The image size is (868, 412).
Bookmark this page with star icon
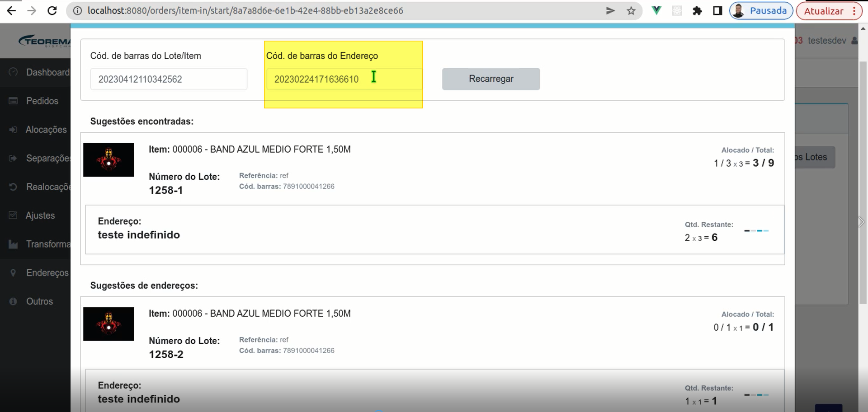[631, 11]
